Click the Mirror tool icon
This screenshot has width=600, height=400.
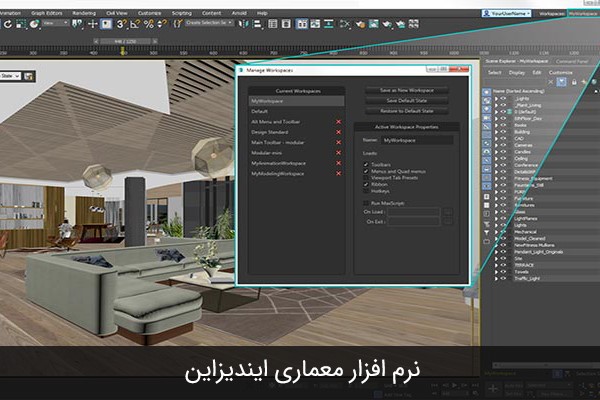(x=243, y=24)
